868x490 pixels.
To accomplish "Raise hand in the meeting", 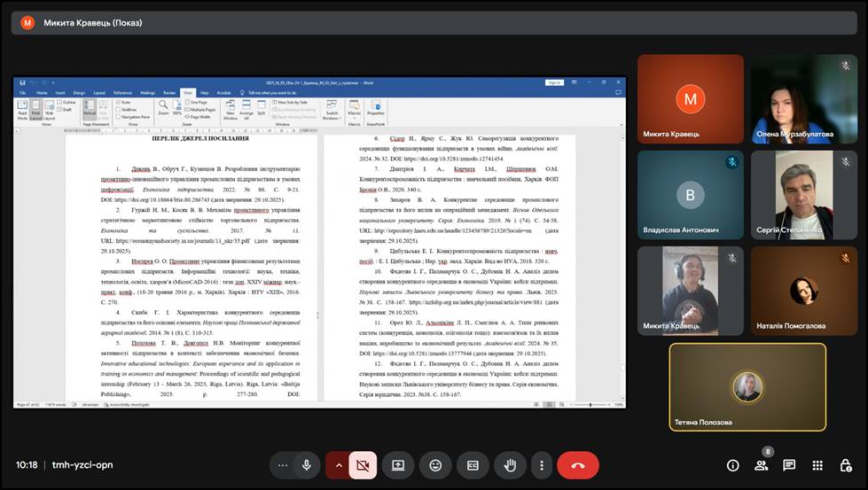I will pyautogui.click(x=510, y=465).
